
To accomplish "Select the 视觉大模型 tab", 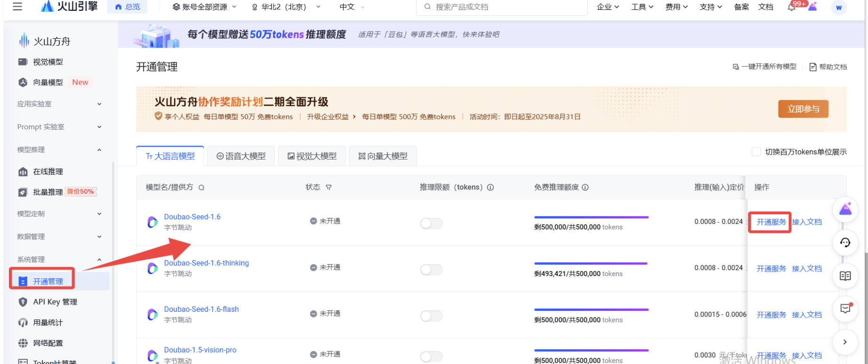I will pos(312,156).
